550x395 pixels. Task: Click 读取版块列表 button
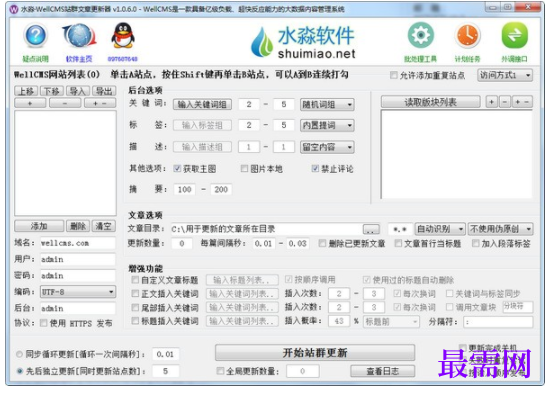tap(430, 102)
